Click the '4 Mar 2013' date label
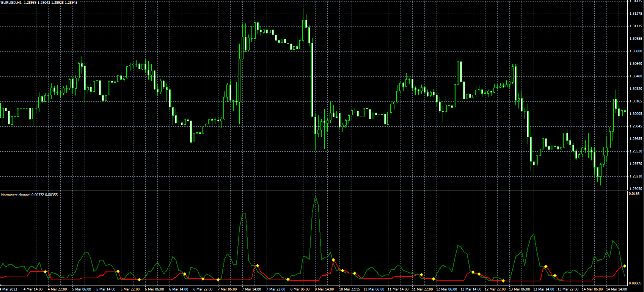This screenshot has width=644, height=292. point(9,289)
